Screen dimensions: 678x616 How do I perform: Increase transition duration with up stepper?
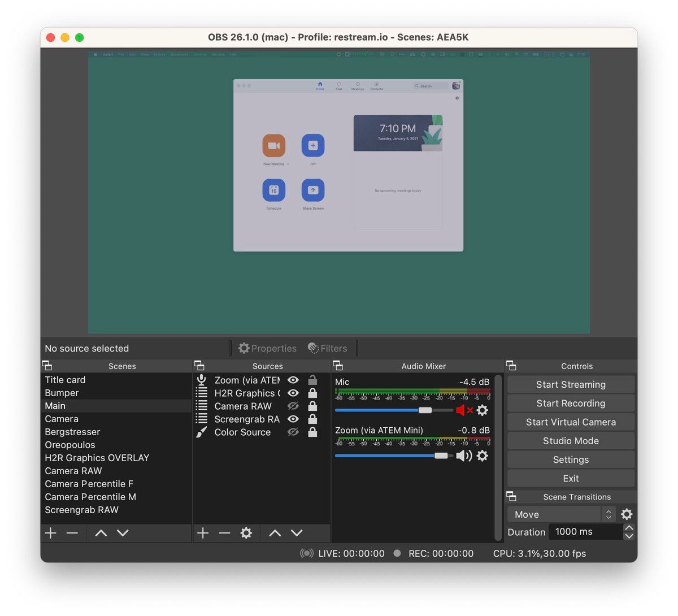629,528
